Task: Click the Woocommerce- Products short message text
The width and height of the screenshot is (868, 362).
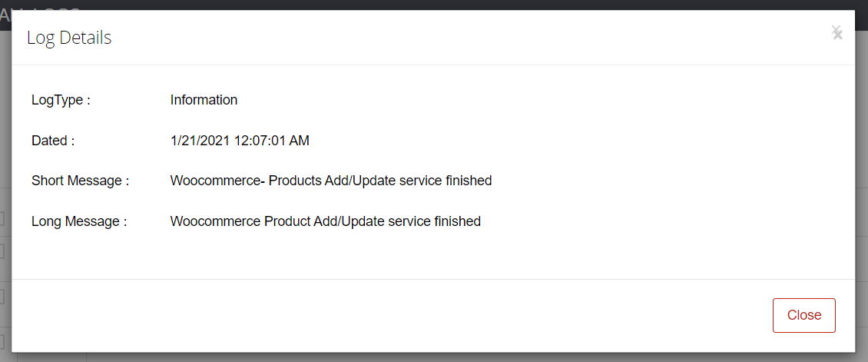Action: (331, 181)
